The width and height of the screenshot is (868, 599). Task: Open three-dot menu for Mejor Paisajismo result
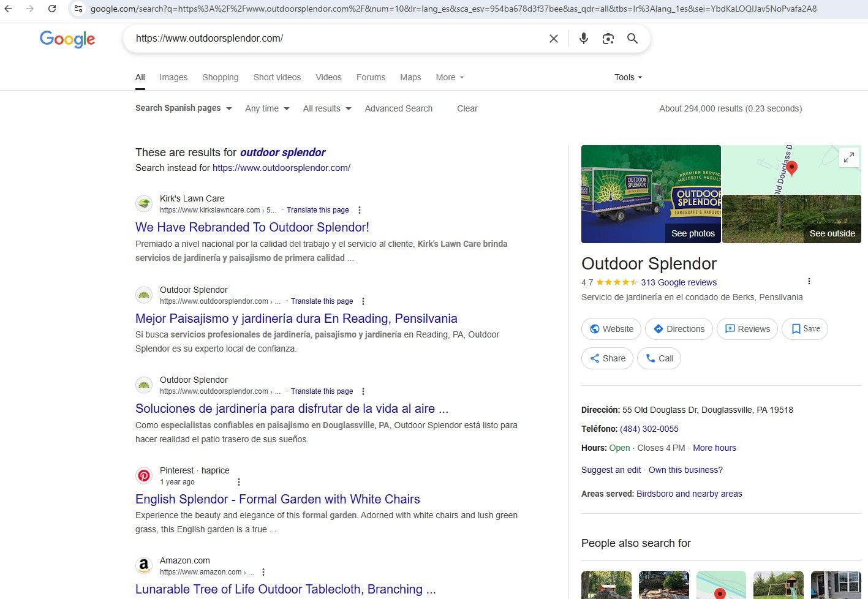[x=363, y=301]
